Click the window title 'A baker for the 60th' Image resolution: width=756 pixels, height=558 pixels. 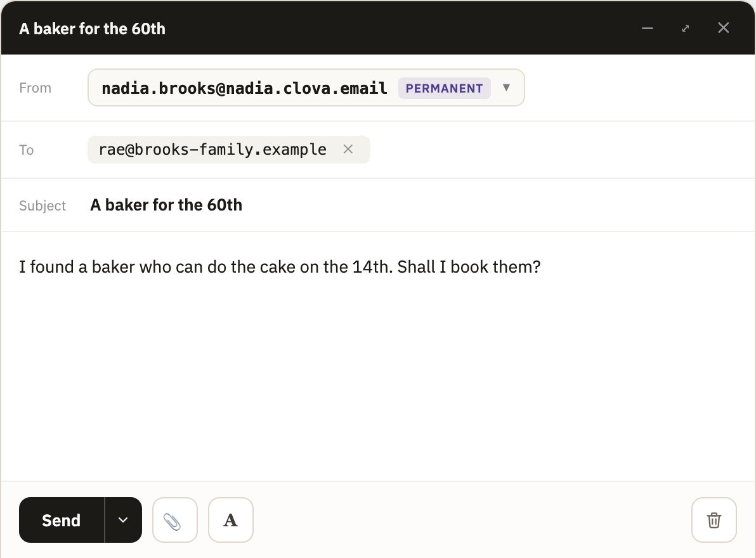[x=92, y=29]
